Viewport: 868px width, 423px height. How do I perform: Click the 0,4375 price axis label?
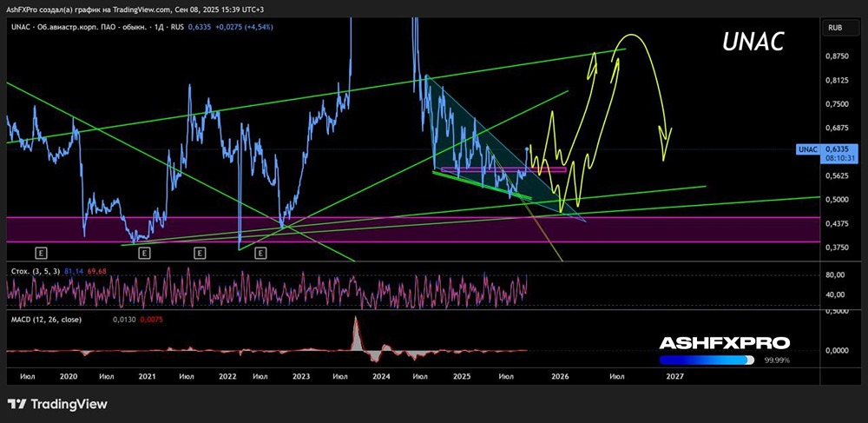tap(836, 224)
